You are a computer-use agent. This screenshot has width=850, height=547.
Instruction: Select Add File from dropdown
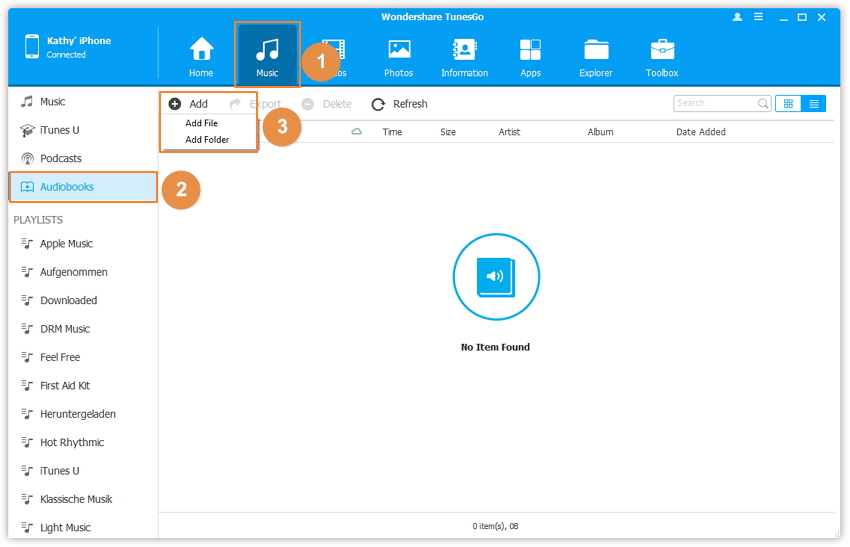tap(201, 123)
